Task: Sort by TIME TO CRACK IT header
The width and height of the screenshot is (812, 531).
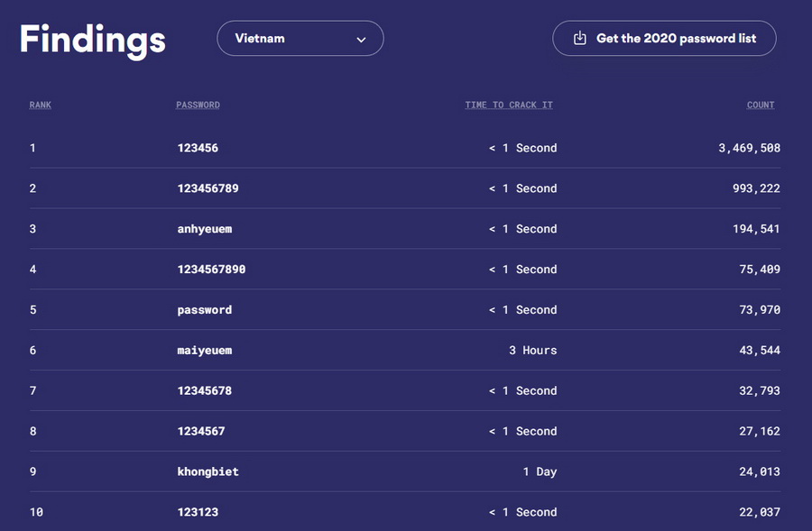Action: [509, 105]
